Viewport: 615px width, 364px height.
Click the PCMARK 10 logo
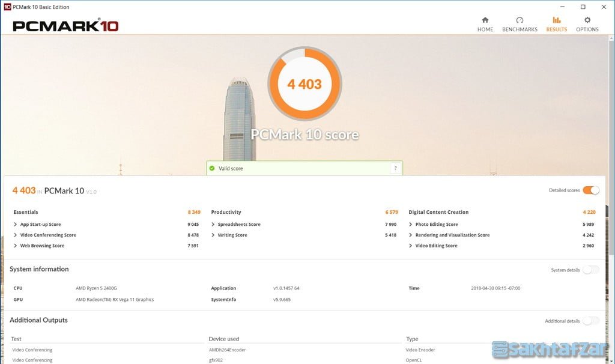click(65, 26)
